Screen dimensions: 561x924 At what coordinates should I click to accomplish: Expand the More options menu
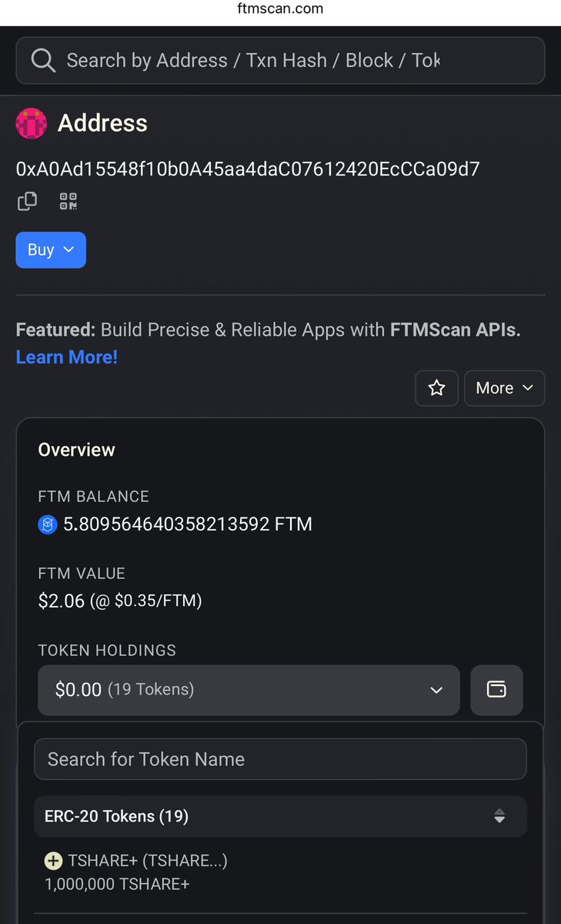pyautogui.click(x=504, y=388)
